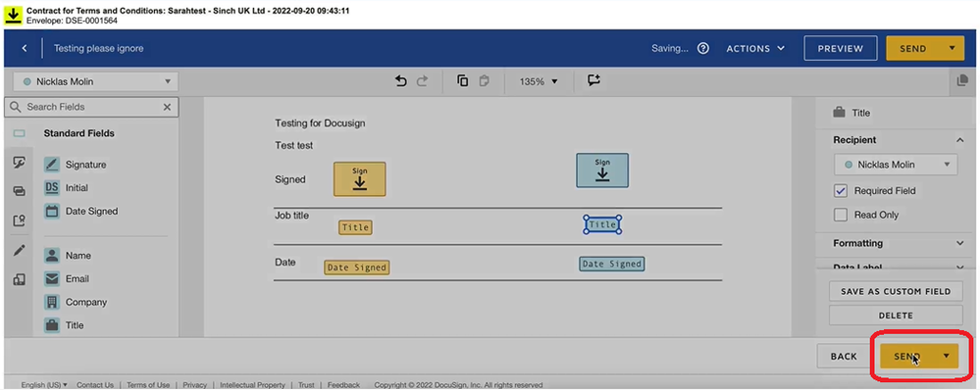Pick the Initial field
This screenshot has width=980, height=390.
click(67, 188)
